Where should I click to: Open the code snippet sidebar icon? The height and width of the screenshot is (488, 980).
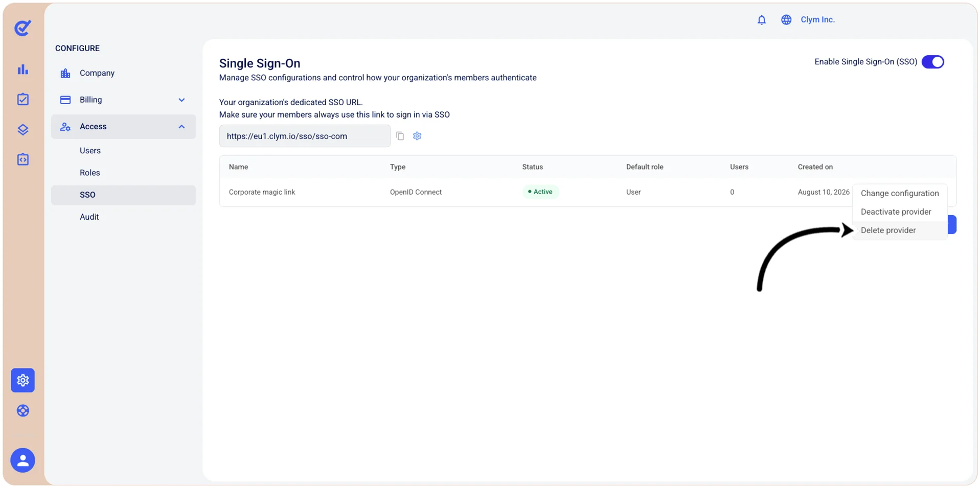coord(22,159)
